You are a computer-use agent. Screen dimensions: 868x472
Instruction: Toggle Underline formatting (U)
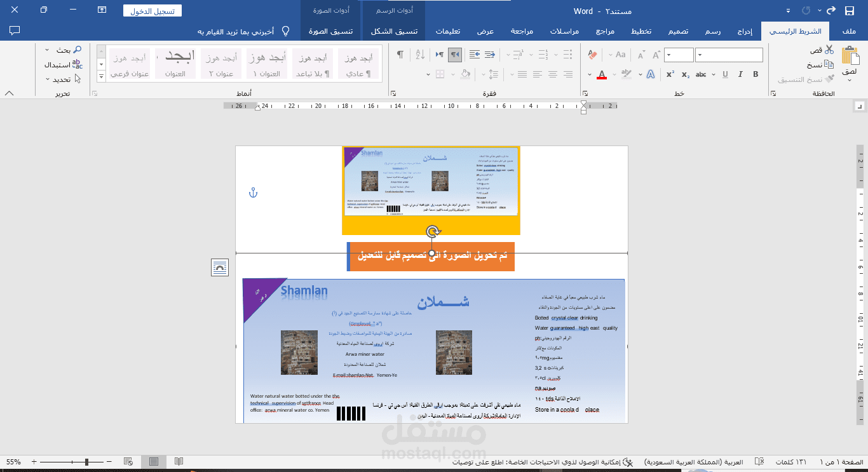pyautogui.click(x=725, y=74)
